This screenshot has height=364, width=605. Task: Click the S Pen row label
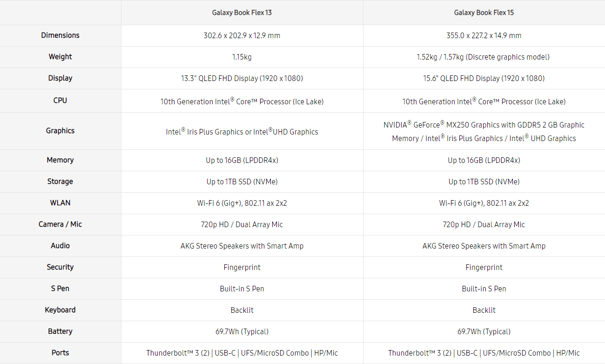coord(60,289)
